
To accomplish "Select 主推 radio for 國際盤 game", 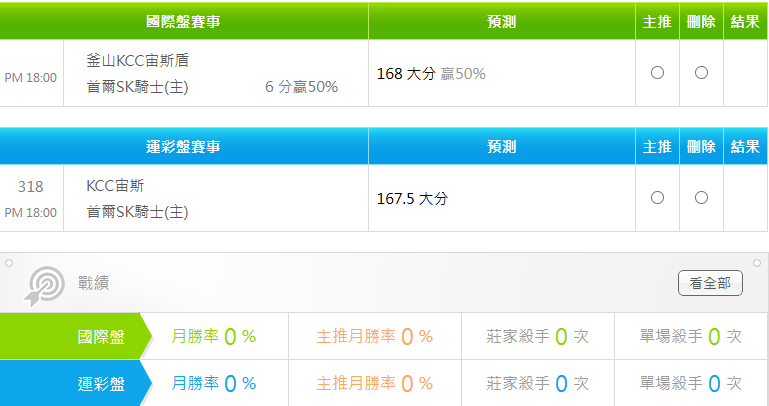I will pos(657,73).
